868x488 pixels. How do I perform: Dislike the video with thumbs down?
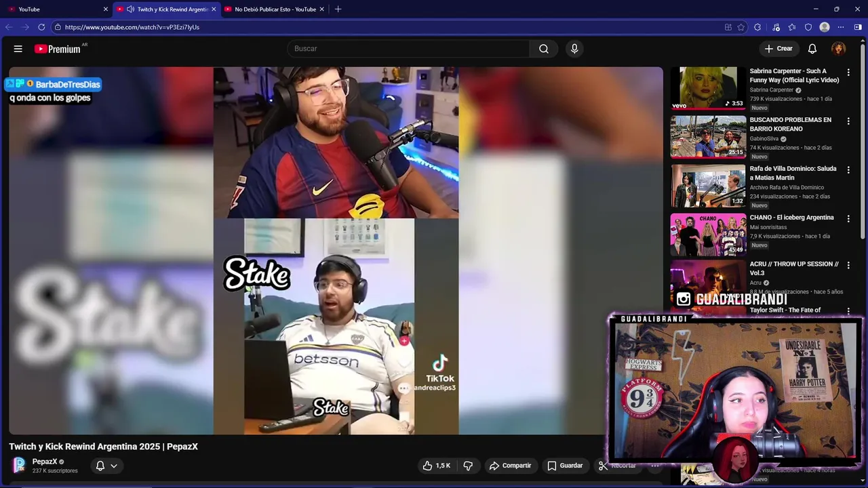coord(468,466)
